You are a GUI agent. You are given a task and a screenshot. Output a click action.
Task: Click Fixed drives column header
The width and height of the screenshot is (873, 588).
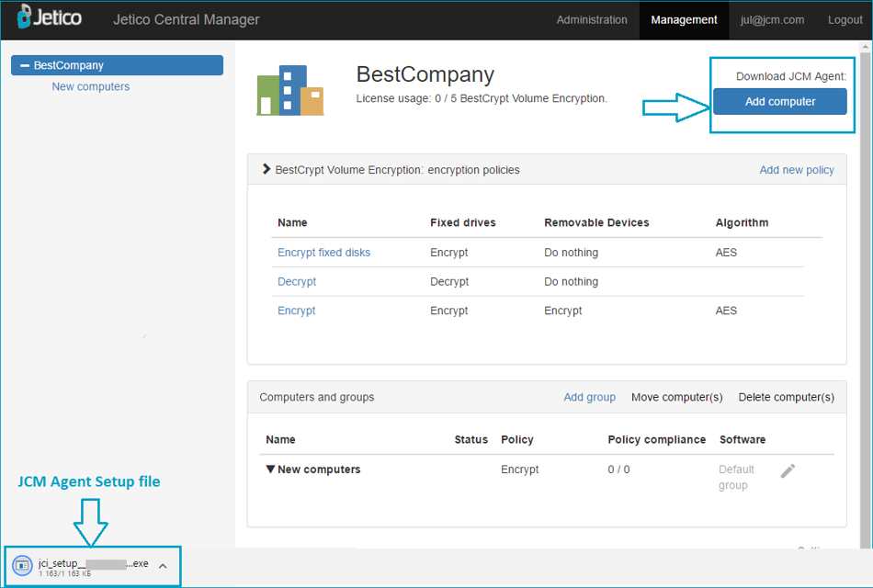[x=462, y=222]
